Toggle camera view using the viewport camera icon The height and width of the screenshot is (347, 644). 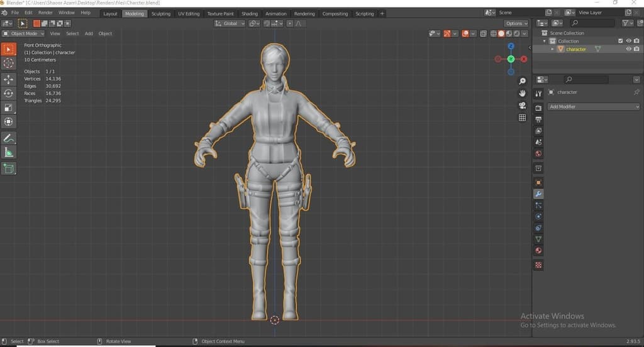pyautogui.click(x=522, y=105)
